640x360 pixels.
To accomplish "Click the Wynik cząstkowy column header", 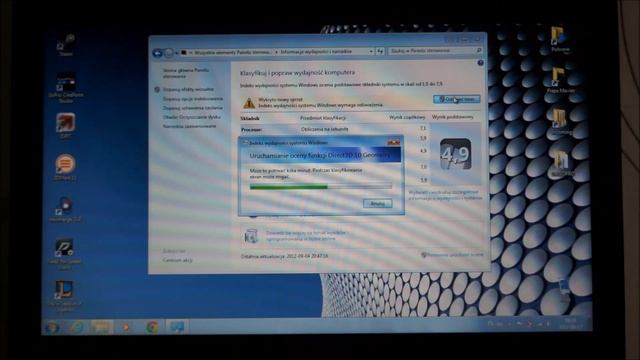I will coord(407,118).
